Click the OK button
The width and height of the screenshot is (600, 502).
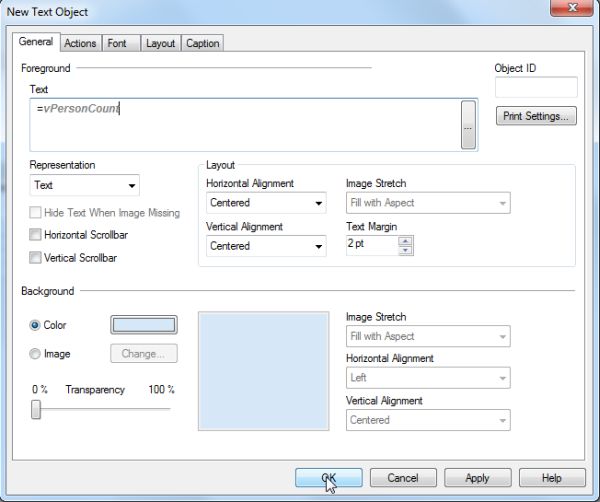[x=329, y=478]
